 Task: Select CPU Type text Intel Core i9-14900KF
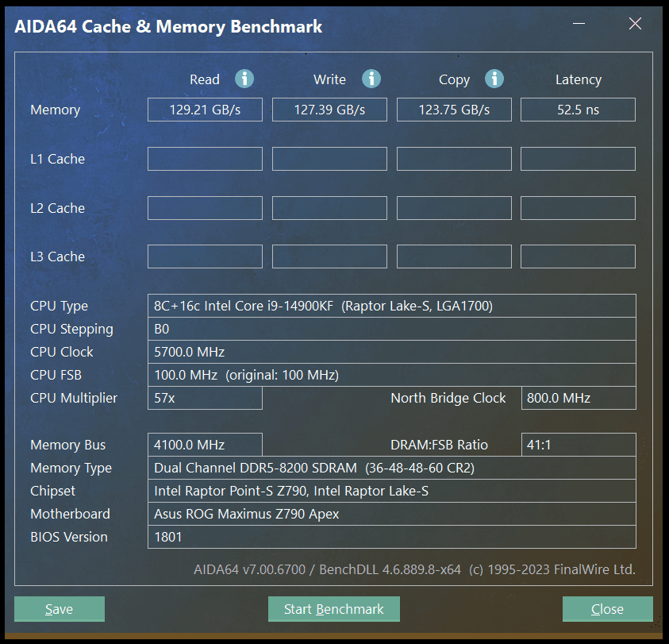[269, 306]
